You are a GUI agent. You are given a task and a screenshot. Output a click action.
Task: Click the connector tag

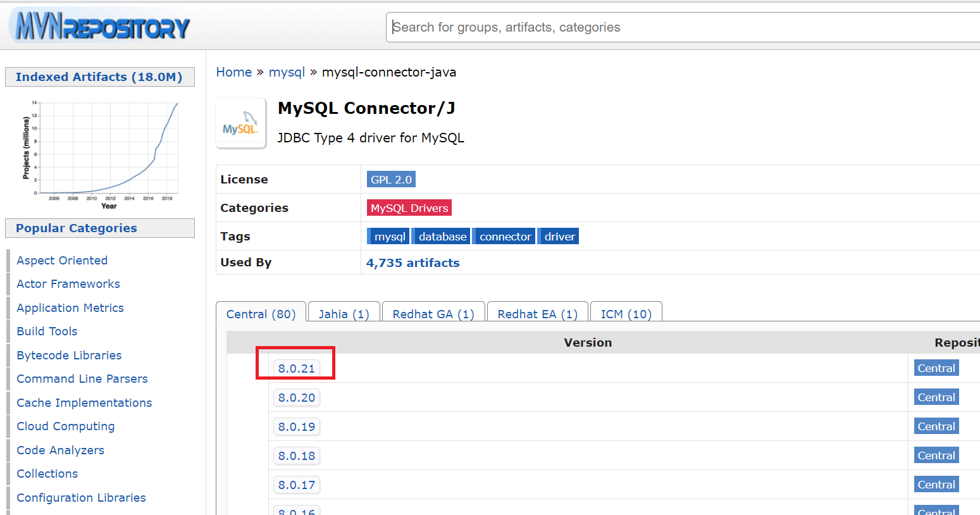point(504,237)
